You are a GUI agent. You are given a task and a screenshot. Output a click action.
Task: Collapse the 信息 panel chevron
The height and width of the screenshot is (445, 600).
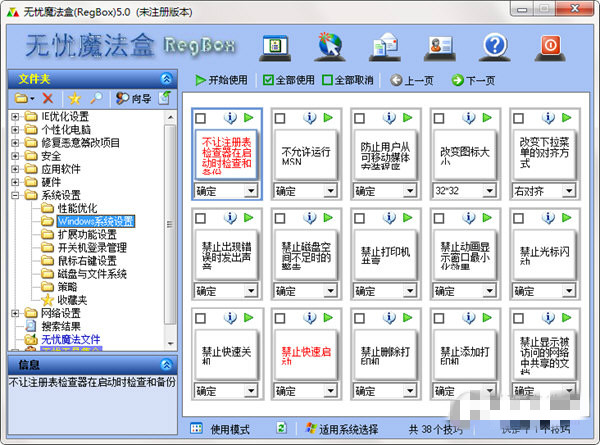[x=166, y=364]
